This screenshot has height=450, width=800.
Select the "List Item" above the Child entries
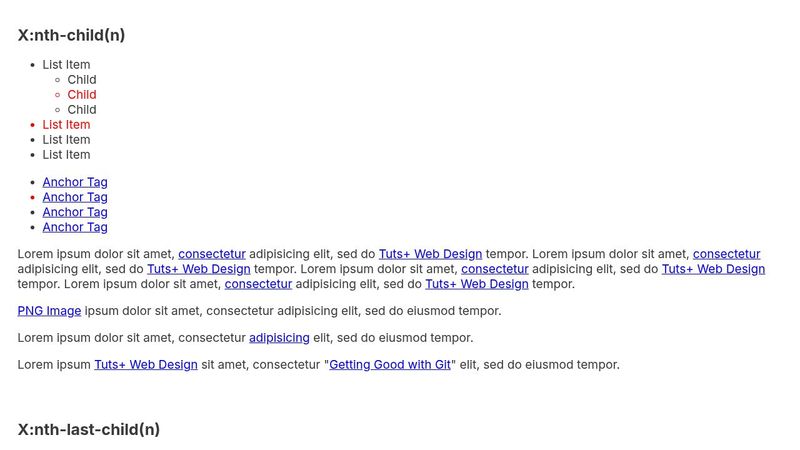66,65
